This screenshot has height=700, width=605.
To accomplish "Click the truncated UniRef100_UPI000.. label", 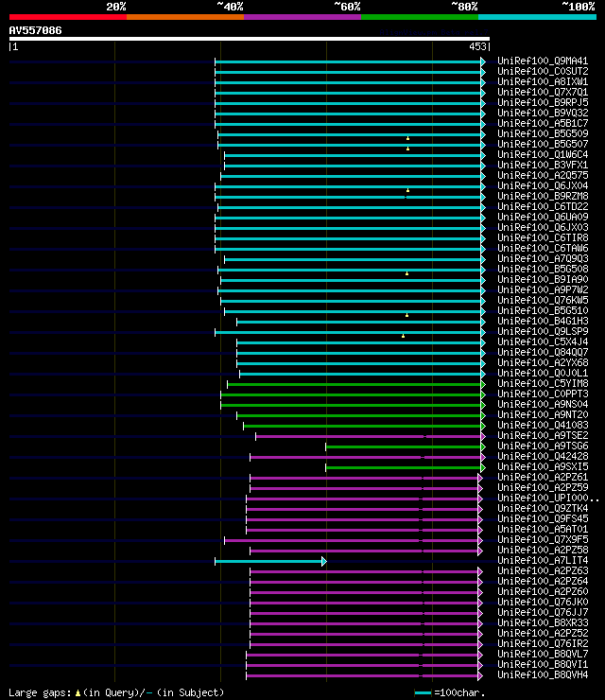I will coord(548,498).
